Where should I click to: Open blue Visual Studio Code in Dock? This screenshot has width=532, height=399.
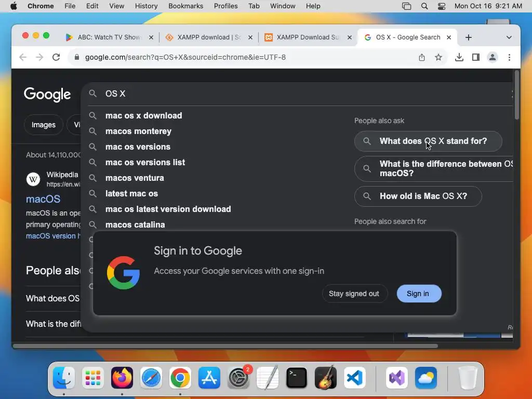pyautogui.click(x=355, y=378)
